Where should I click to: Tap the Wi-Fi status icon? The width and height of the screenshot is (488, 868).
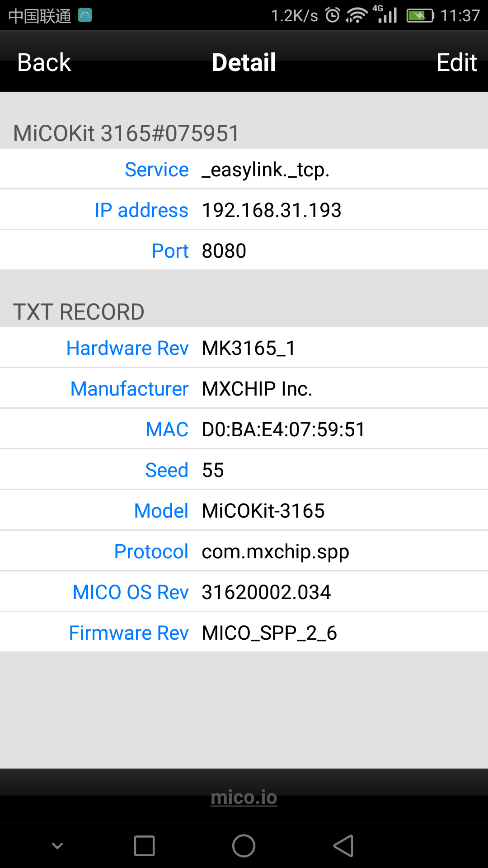357,15
